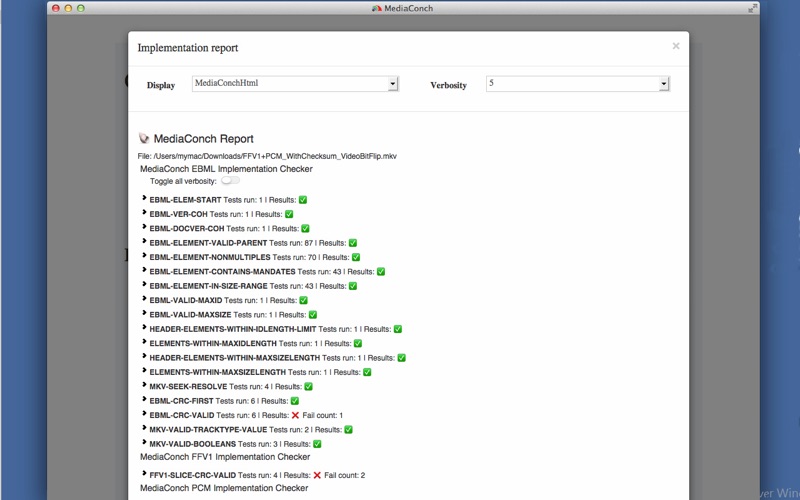Select the EBML-VALID-MAXID test label
This screenshot has width=800, height=500.
[x=186, y=300]
